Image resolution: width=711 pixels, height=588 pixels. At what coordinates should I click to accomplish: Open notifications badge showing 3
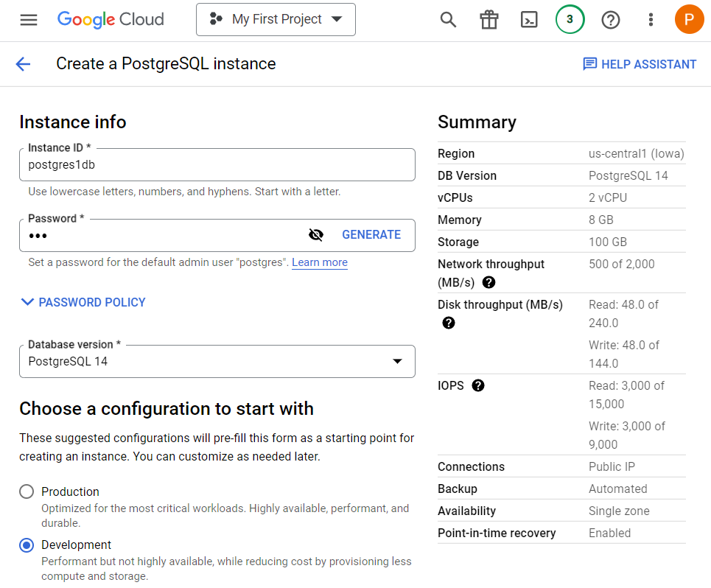click(570, 19)
